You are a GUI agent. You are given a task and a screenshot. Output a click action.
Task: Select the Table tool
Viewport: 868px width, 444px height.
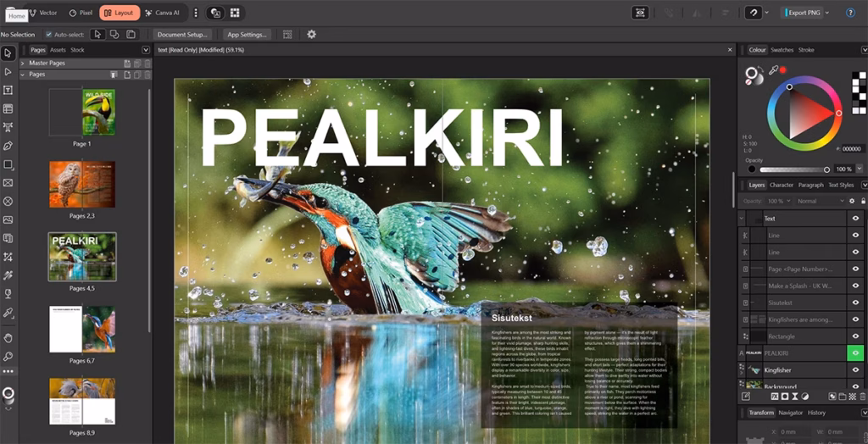click(x=8, y=108)
